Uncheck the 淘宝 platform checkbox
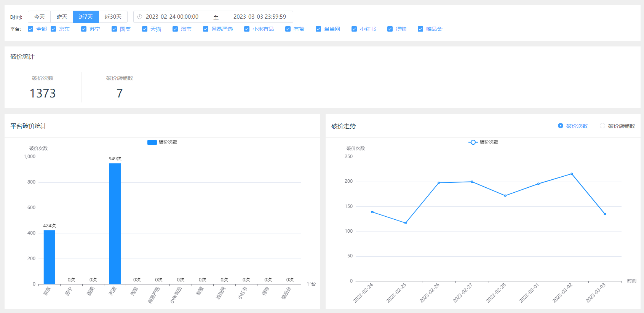Viewport: 644px width, 313px height. tap(175, 29)
